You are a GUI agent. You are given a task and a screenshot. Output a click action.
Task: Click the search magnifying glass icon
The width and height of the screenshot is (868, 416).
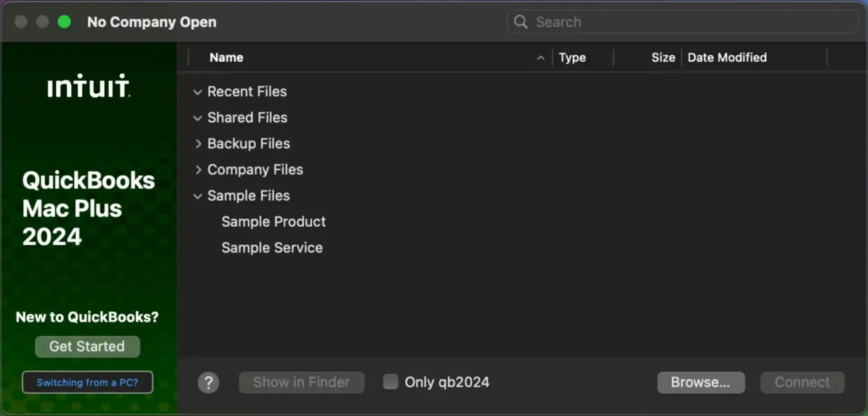click(521, 22)
